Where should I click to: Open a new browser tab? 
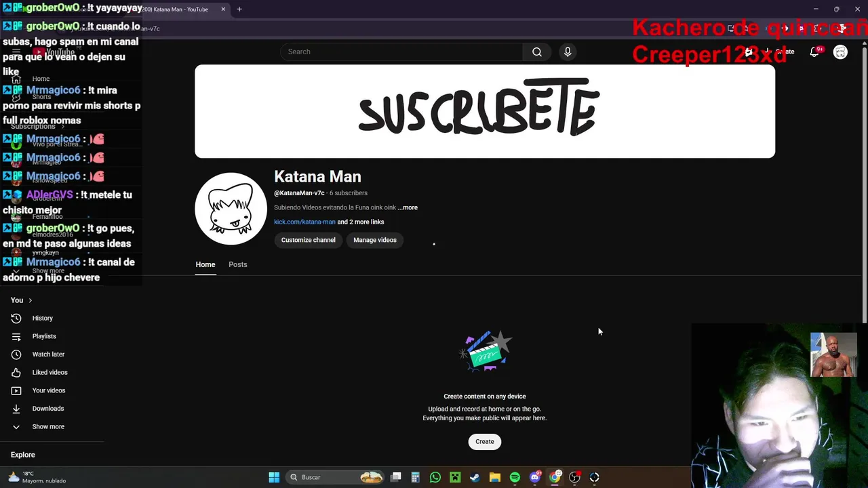(x=239, y=9)
